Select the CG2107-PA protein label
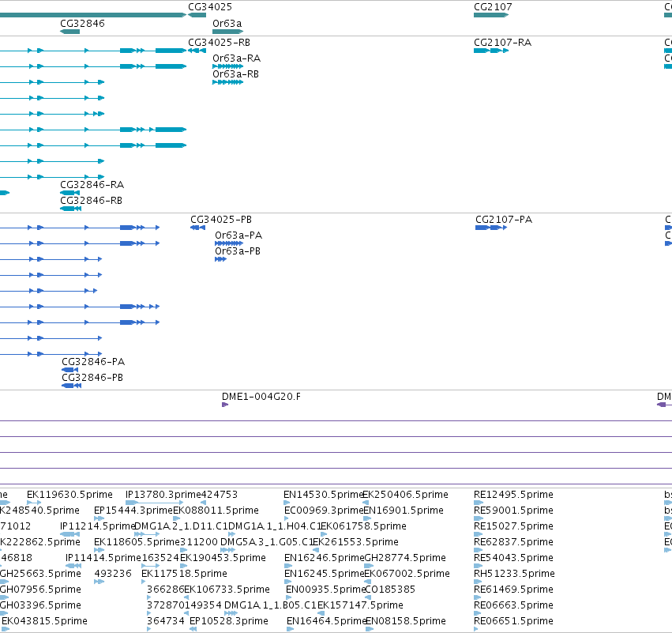This screenshot has width=672, height=633. tap(504, 220)
